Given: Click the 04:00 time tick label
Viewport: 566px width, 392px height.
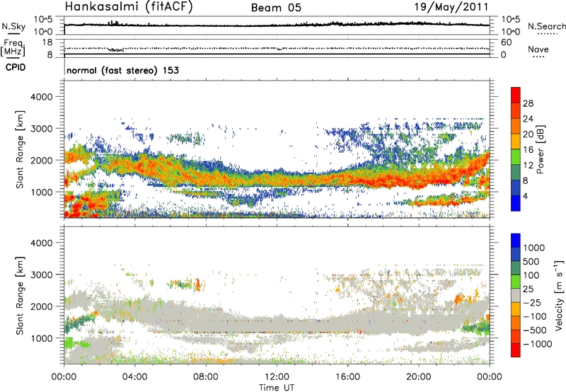Looking at the screenshot, I should [x=134, y=377].
